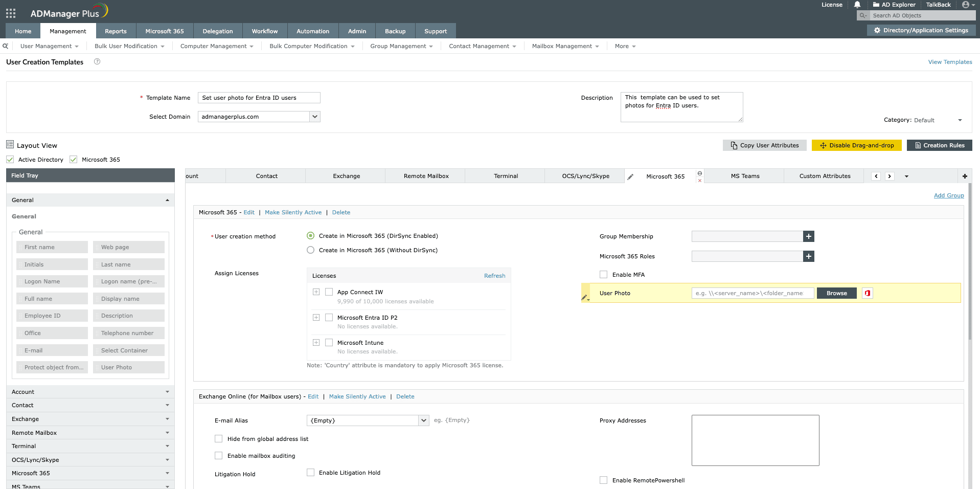Open Directory/Application Settings
980x489 pixels.
click(921, 30)
